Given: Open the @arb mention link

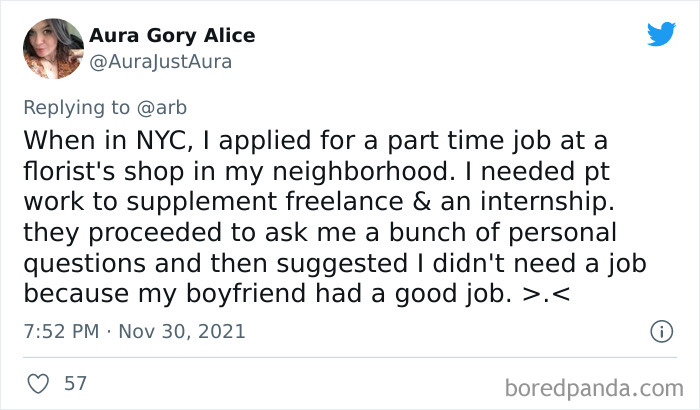Looking at the screenshot, I should point(162,108).
